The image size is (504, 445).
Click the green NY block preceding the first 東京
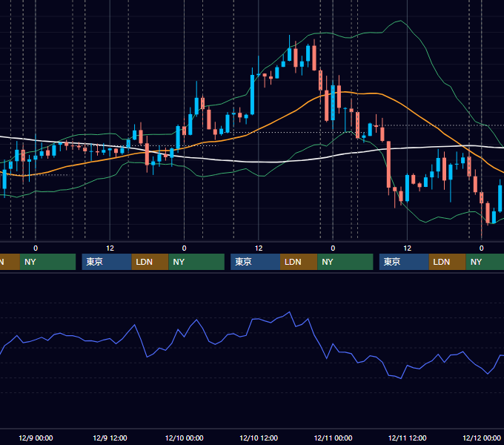(47, 262)
